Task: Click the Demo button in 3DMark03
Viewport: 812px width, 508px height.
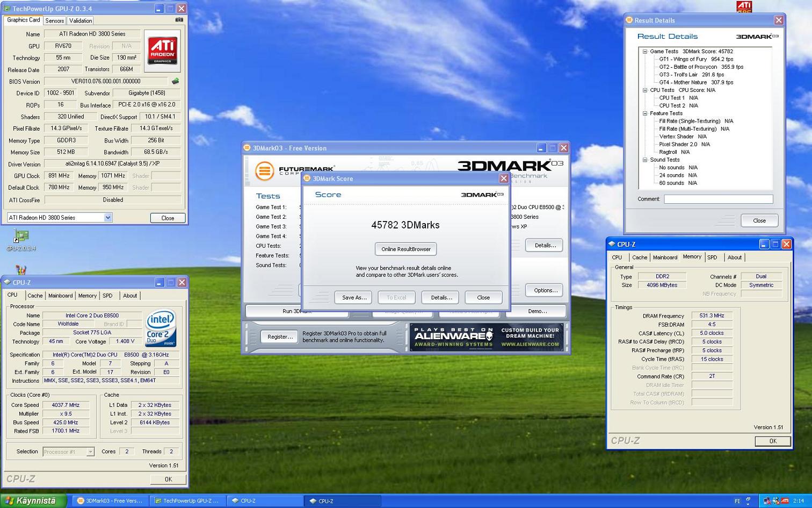Action: coord(537,311)
